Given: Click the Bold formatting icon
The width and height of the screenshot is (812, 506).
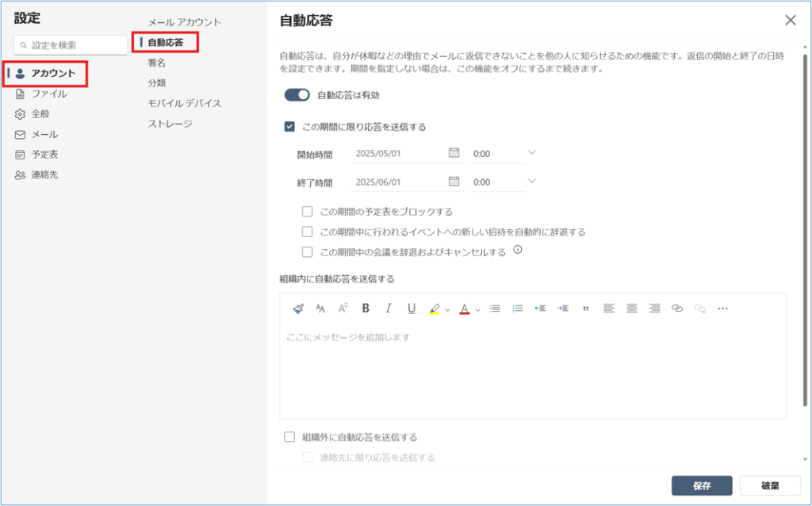Looking at the screenshot, I should click(x=366, y=309).
